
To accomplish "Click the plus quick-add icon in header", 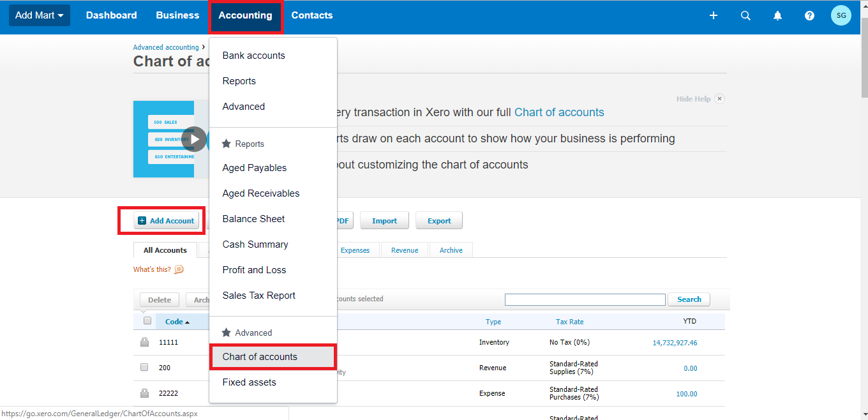I will point(714,15).
